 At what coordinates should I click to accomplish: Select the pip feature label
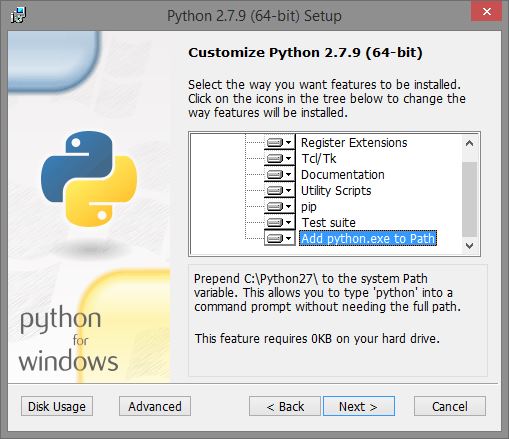(309, 207)
